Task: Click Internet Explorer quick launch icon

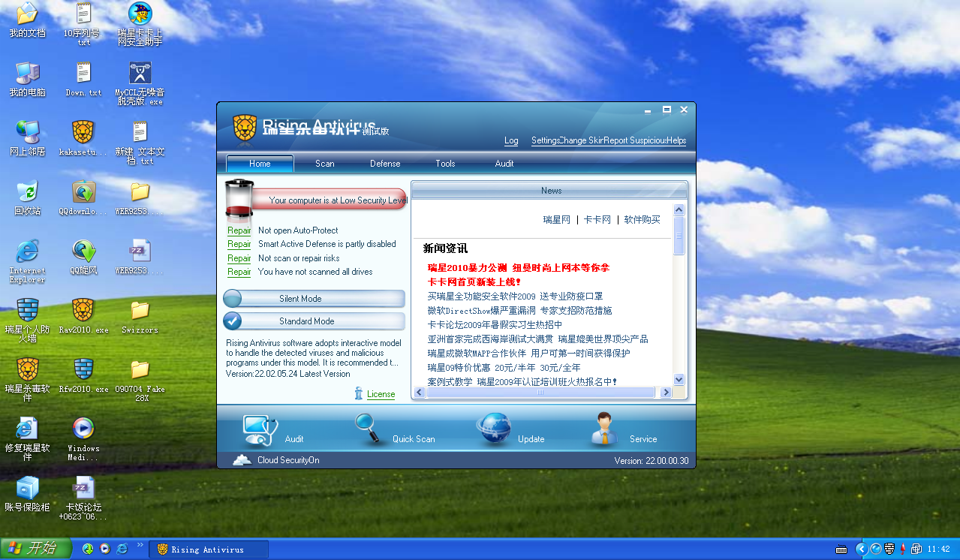Action: [x=122, y=549]
